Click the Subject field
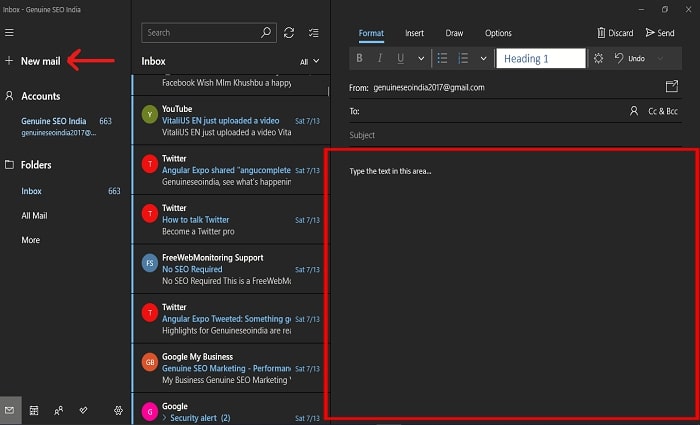The width and height of the screenshot is (700, 425). [515, 135]
